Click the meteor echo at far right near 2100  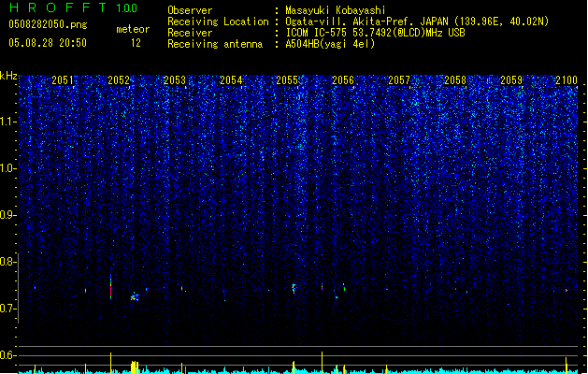[x=566, y=290]
